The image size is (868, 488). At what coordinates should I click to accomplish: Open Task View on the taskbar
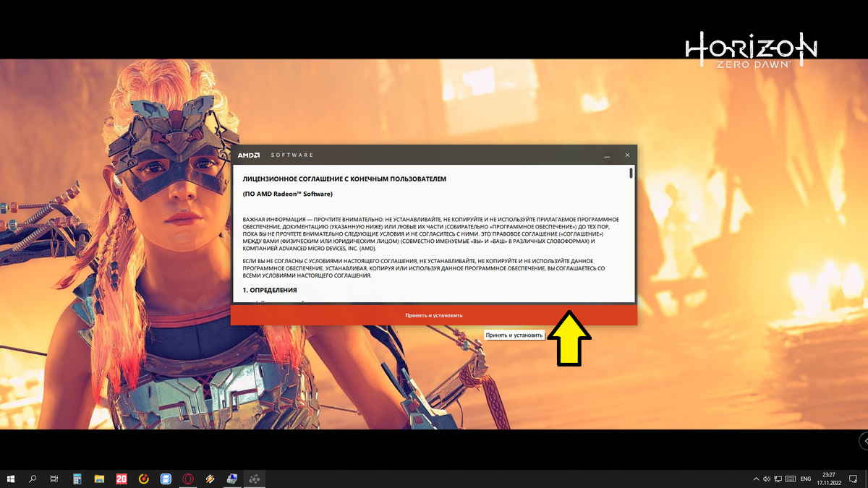pos(54,479)
